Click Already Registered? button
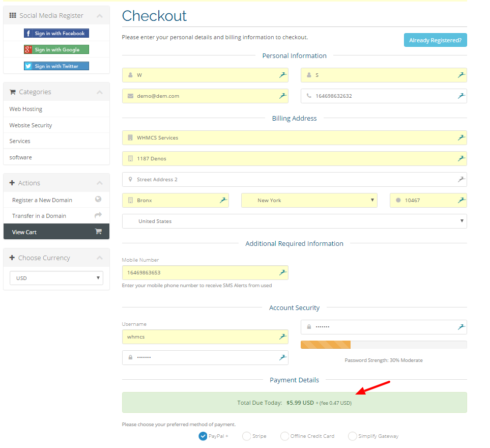 [436, 40]
